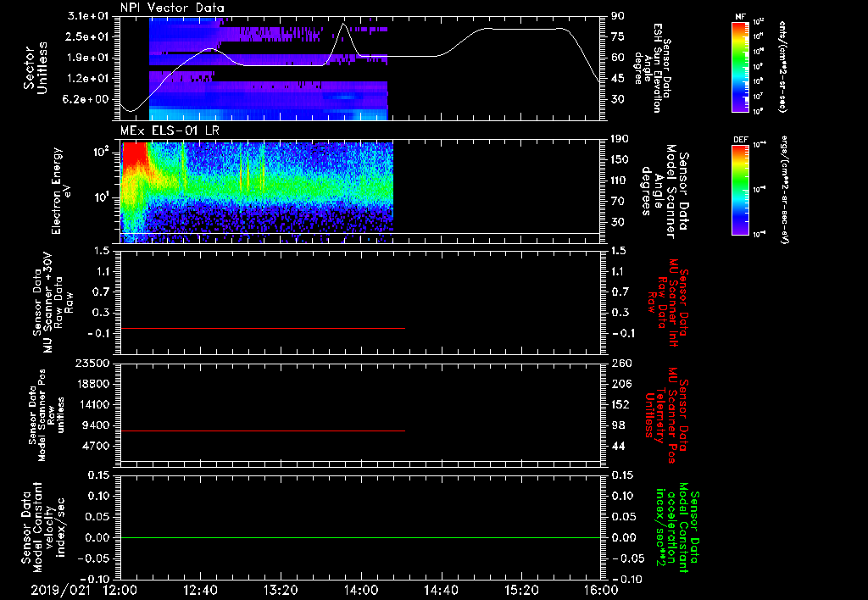868x600 pixels.
Task: Click the "15:20" time tick label
Action: tap(521, 591)
